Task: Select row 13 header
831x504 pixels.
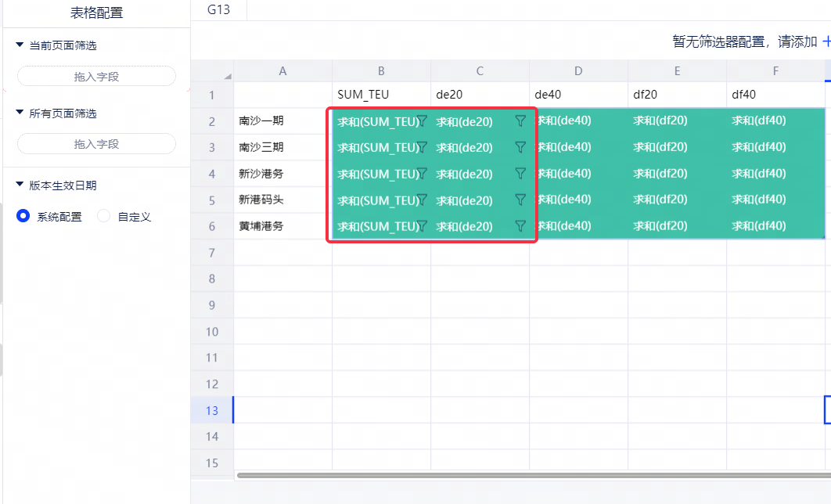Action: point(212,410)
